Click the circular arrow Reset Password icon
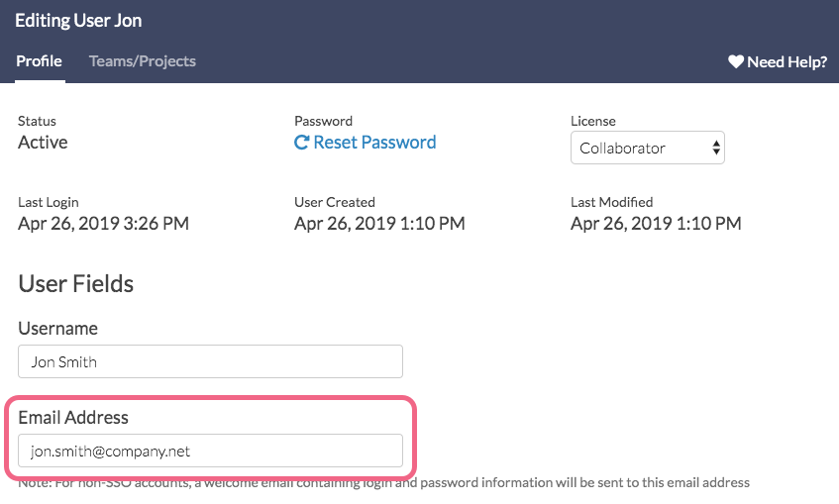839x504 pixels. click(302, 143)
